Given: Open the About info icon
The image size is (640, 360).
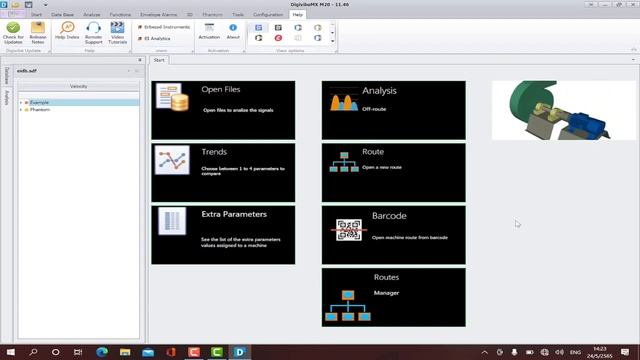Looking at the screenshot, I should [233, 31].
